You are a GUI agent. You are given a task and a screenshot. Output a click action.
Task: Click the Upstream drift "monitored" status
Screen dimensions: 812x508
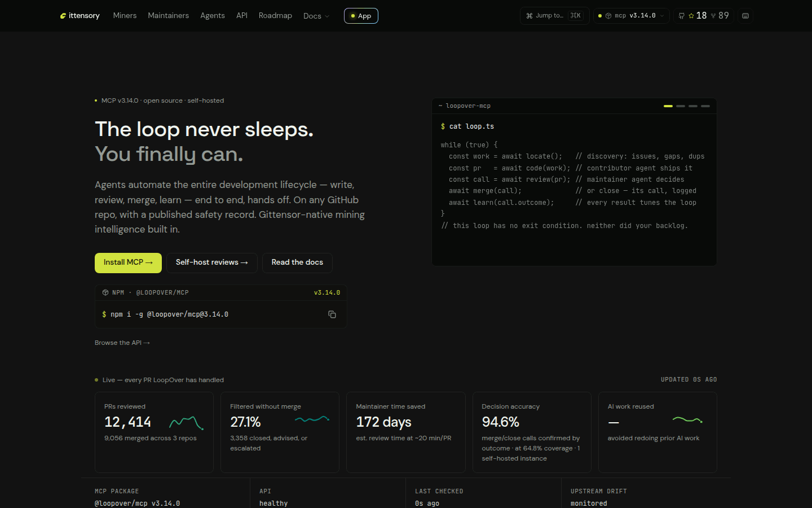[589, 503]
